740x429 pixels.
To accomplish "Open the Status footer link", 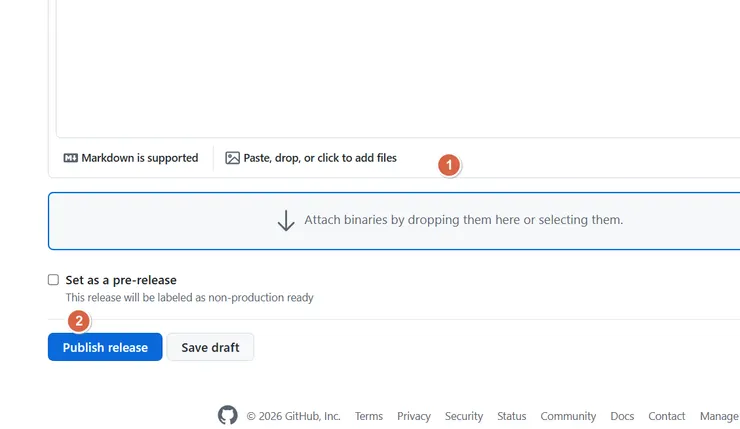I will point(511,416).
